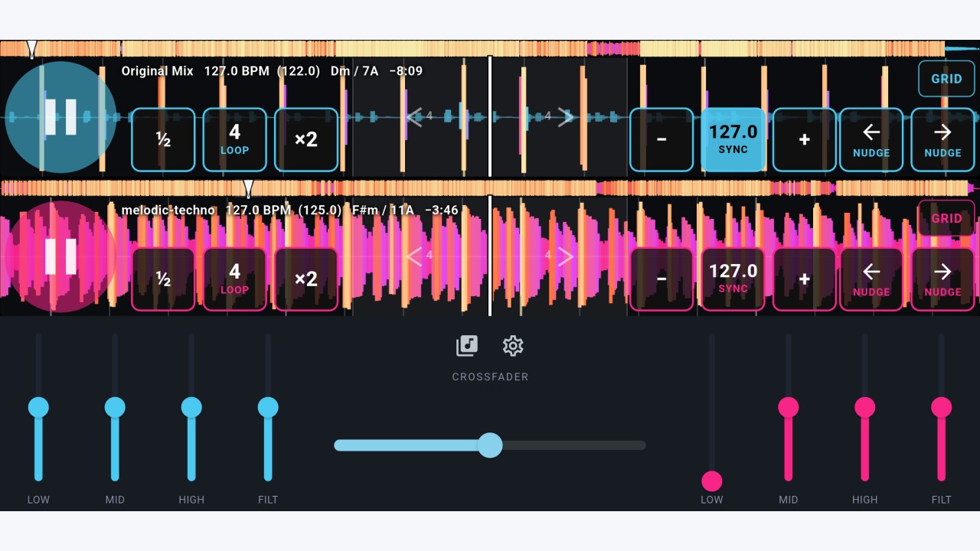980x551 pixels.
Task: Decrease top deck tempo with minus
Action: tap(661, 139)
